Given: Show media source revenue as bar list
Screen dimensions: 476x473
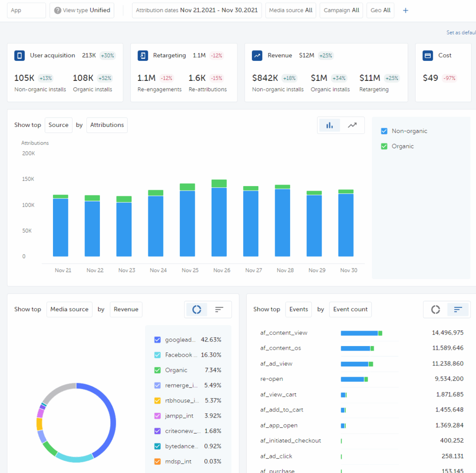Looking at the screenshot, I should [x=219, y=310].
